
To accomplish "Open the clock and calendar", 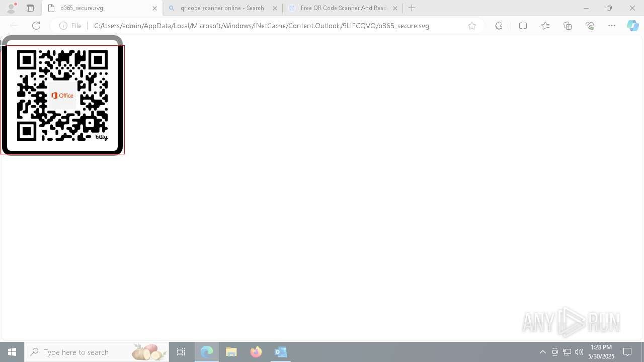I will click(x=601, y=352).
